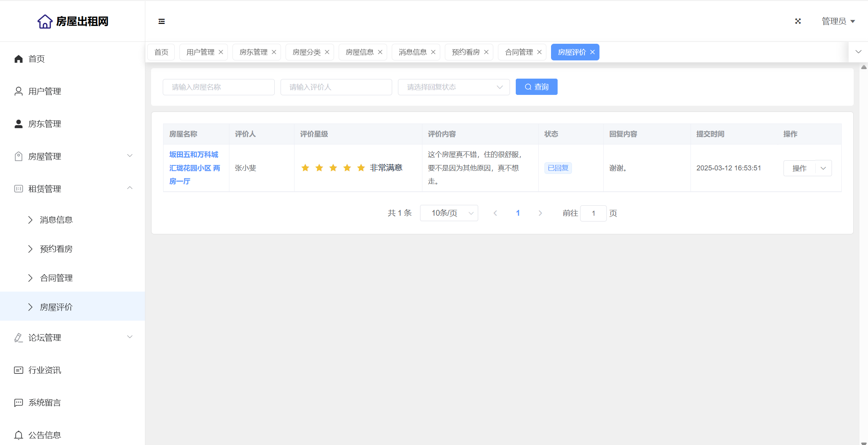
Task: Toggle fullscreen mode icon in header
Action: click(x=798, y=21)
